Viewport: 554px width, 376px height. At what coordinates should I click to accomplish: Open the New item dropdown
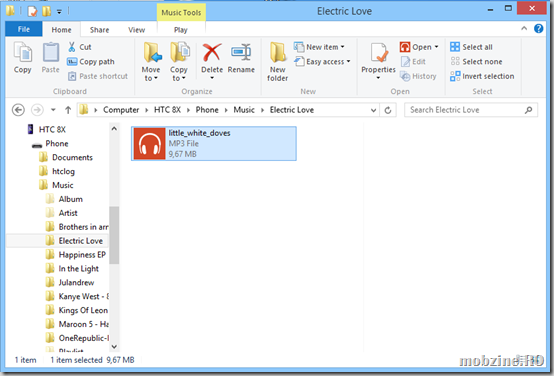(x=319, y=47)
